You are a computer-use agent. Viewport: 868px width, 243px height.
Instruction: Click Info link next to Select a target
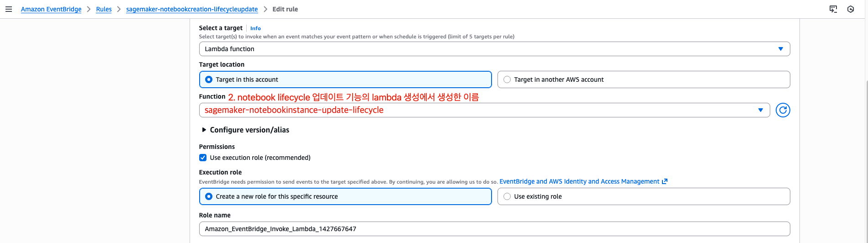point(255,28)
